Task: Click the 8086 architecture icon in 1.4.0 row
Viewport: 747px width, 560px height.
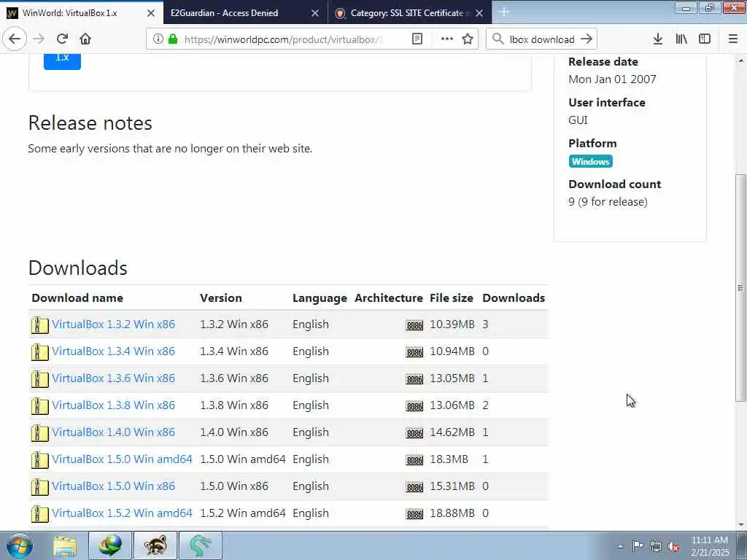Action: (414, 433)
